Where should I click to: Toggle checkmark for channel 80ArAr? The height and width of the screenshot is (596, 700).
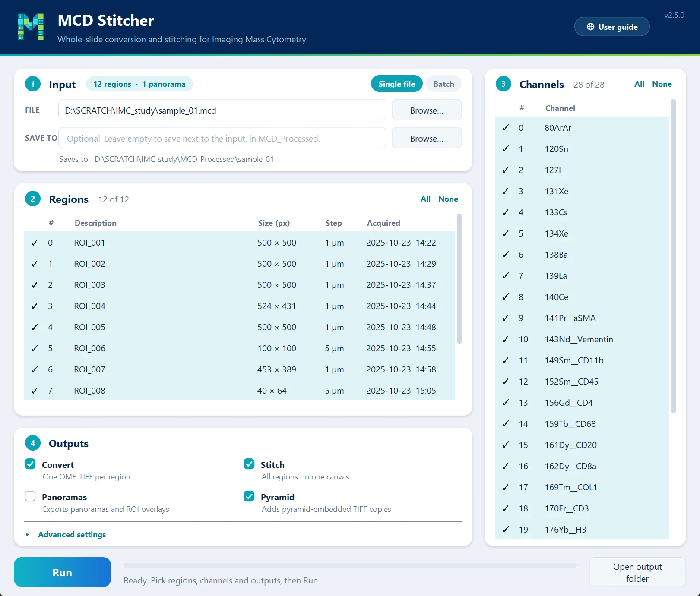[506, 128]
